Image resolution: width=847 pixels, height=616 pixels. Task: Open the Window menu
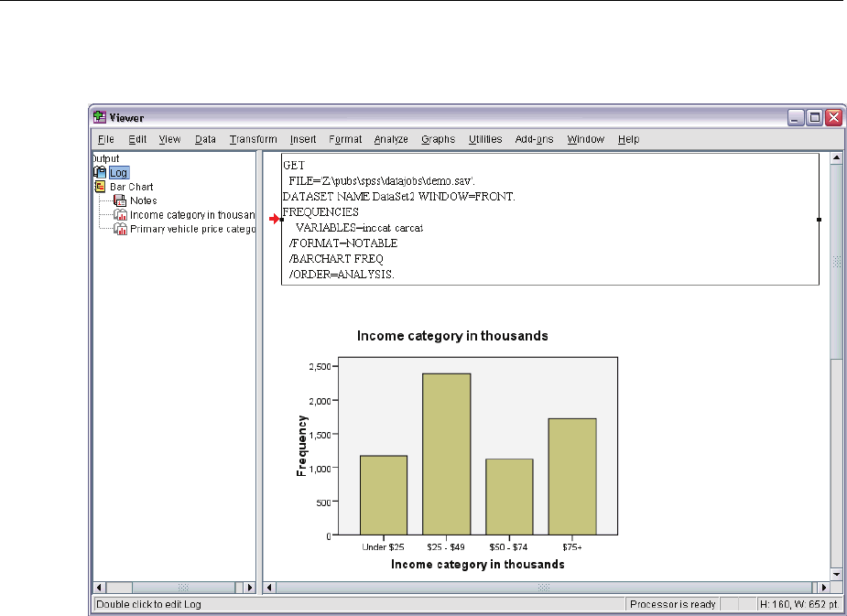[585, 139]
